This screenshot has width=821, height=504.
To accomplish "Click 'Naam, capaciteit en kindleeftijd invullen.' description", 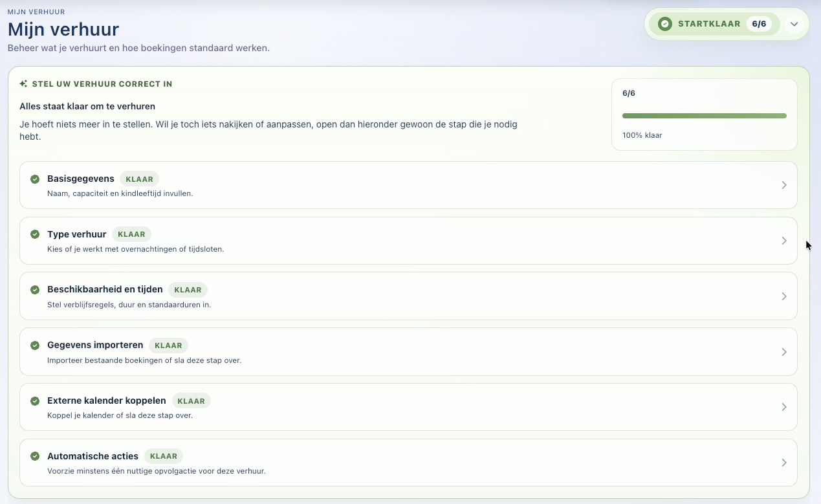I will pyautogui.click(x=120, y=193).
